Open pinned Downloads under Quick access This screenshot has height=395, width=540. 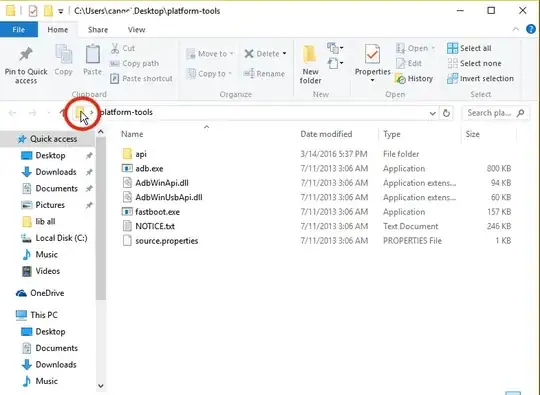click(x=55, y=172)
